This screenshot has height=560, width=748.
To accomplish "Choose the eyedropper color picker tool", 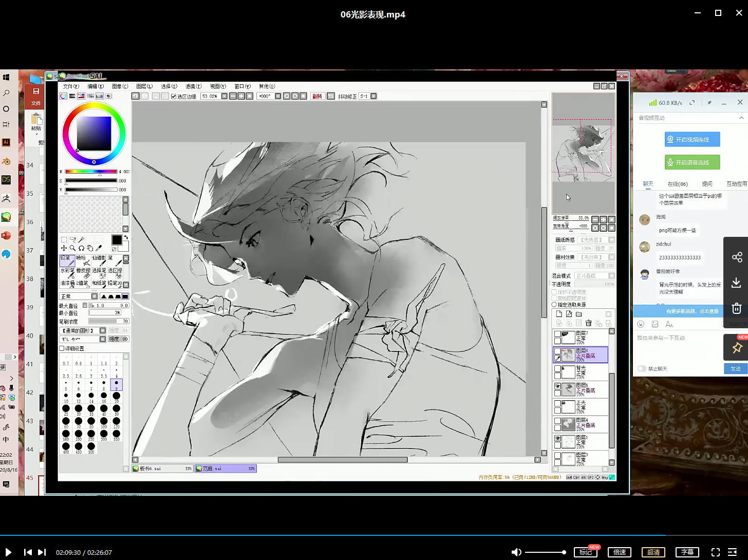I will [x=99, y=248].
